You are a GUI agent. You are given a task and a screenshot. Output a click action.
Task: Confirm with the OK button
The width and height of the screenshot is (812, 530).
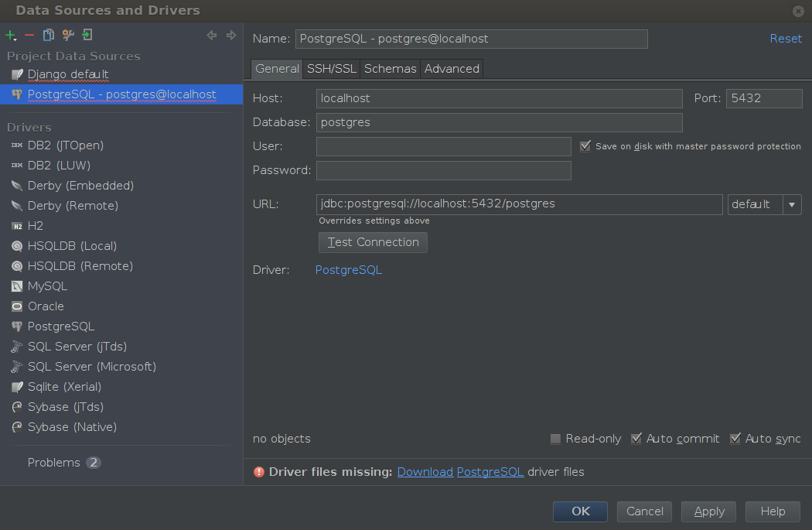(x=580, y=511)
